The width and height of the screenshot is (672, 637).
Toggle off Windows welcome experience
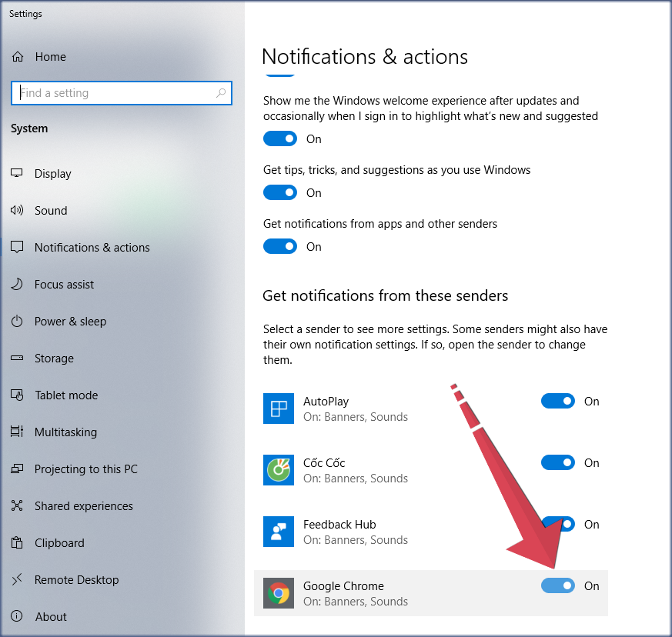[280, 139]
